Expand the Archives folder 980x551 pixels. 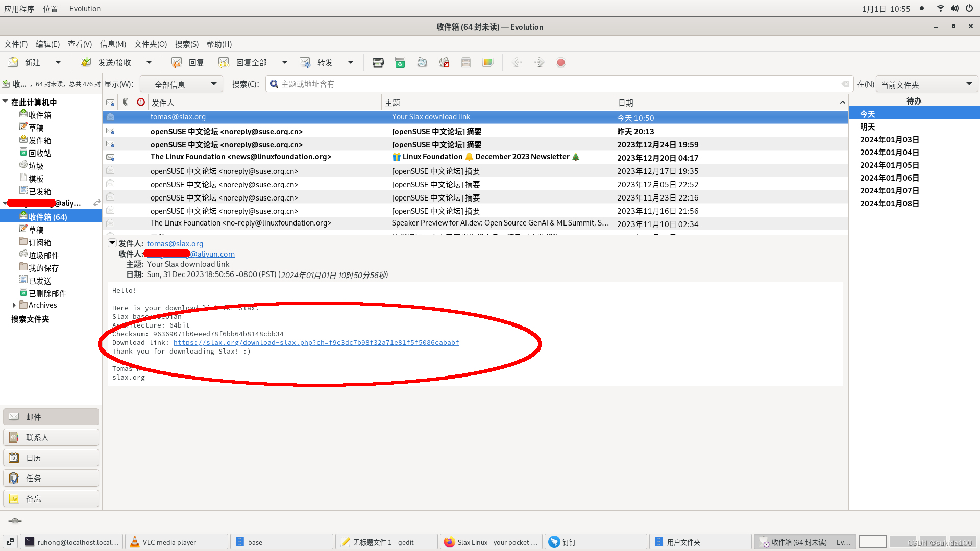[14, 305]
